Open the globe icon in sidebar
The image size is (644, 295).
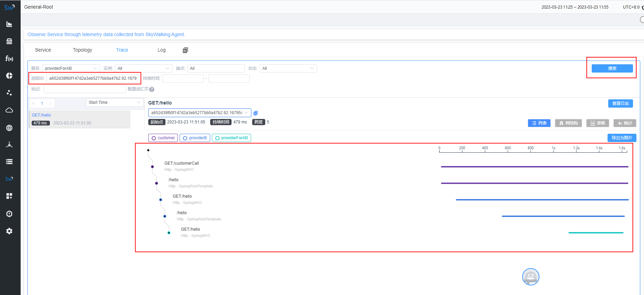point(9,128)
